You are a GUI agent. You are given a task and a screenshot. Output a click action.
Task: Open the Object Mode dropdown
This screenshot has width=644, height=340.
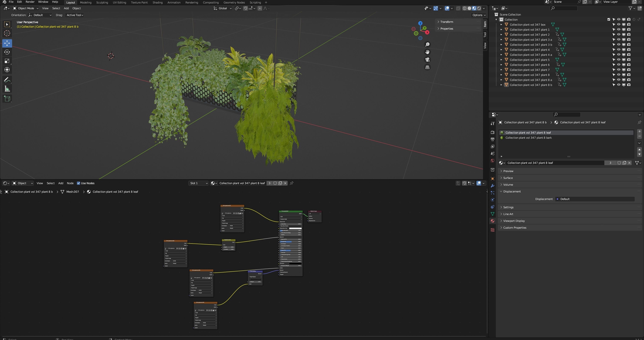tap(26, 8)
